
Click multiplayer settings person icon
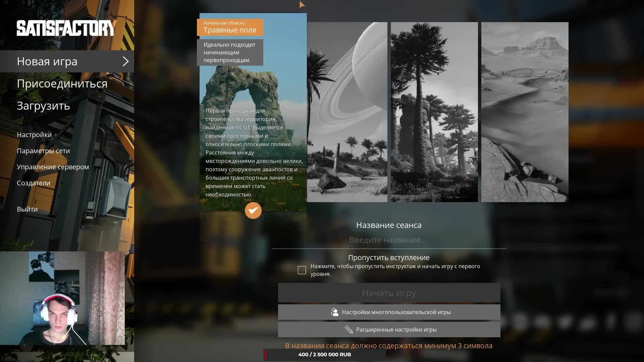[x=334, y=312]
